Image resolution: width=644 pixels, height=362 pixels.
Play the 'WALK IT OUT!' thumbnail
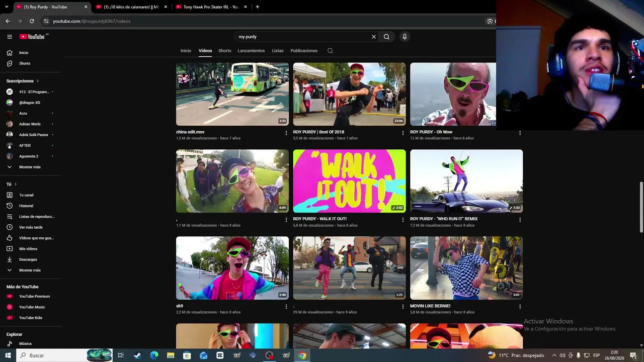tap(350, 181)
